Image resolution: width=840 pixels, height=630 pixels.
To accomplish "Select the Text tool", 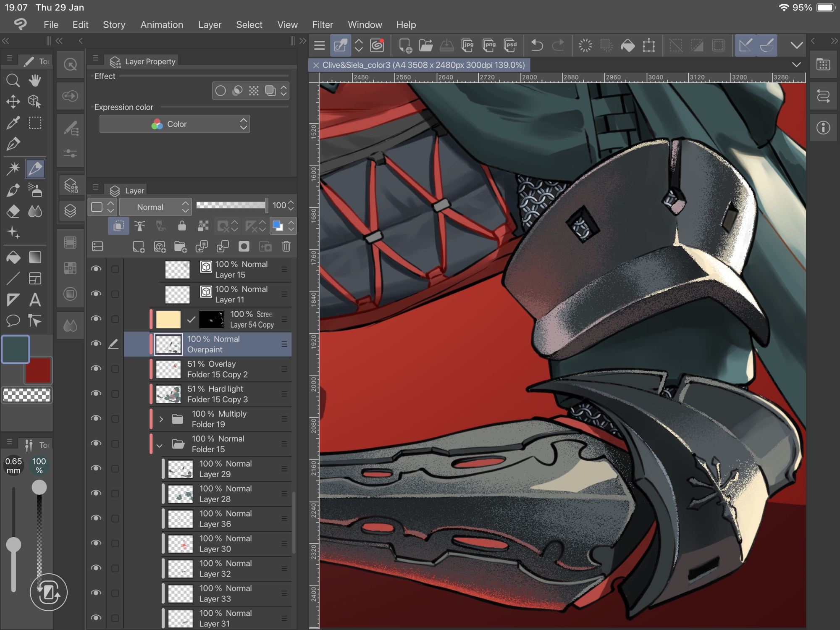I will point(35,300).
